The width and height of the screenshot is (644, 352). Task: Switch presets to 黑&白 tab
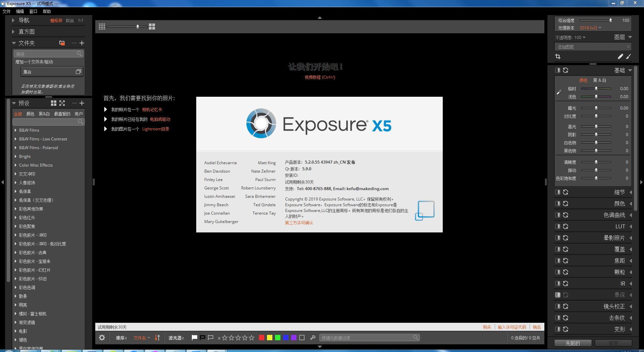pos(44,114)
